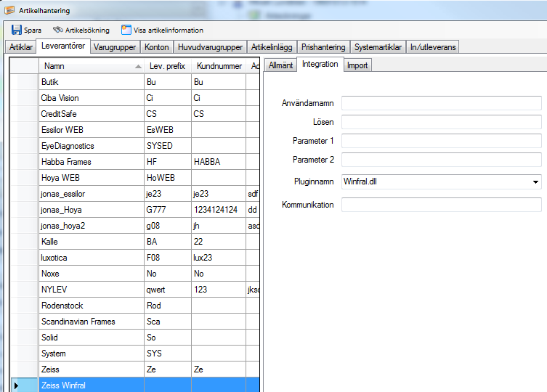Select the CreditSafe supplier row
The height and width of the screenshot is (392, 547).
[134, 114]
